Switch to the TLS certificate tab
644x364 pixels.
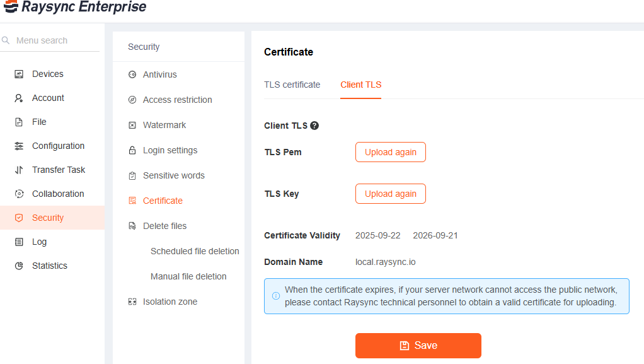292,84
